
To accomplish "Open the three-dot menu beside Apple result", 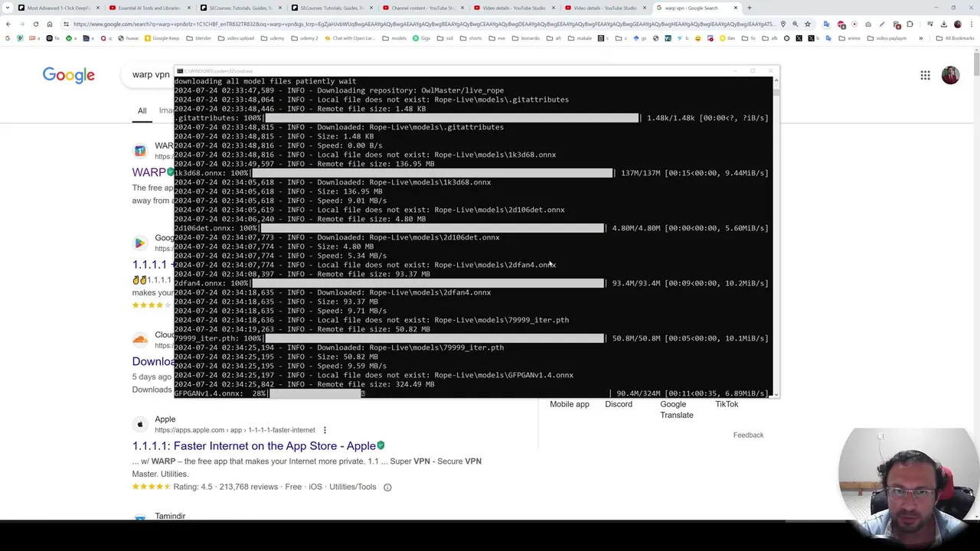I will 325,430.
